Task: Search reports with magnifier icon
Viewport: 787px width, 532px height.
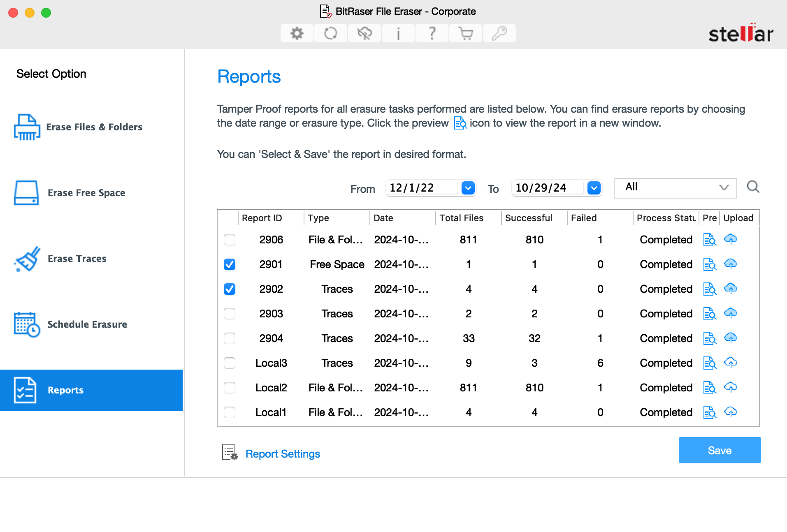Action: (753, 187)
